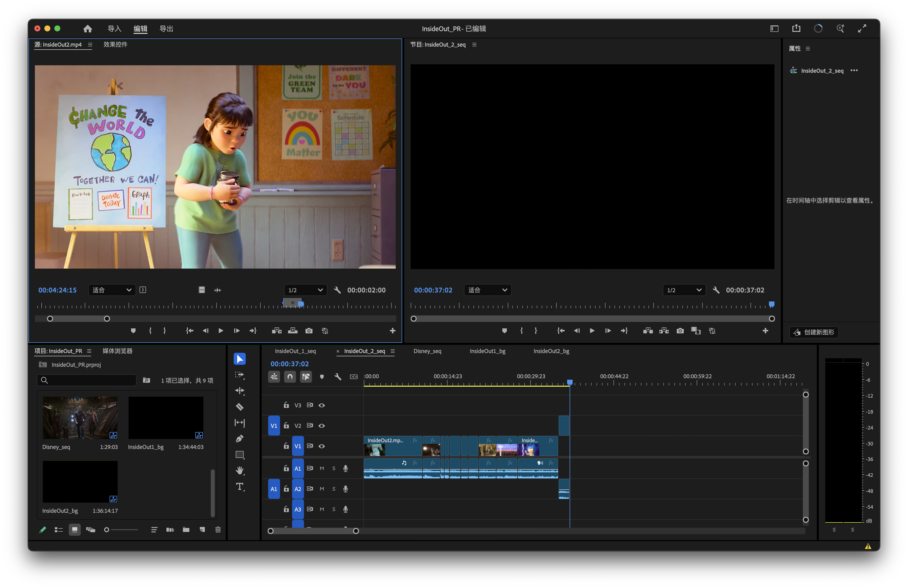Open Source panel menu next to InsideOut2.mp4
The width and height of the screenshot is (908, 588).
[90, 45]
